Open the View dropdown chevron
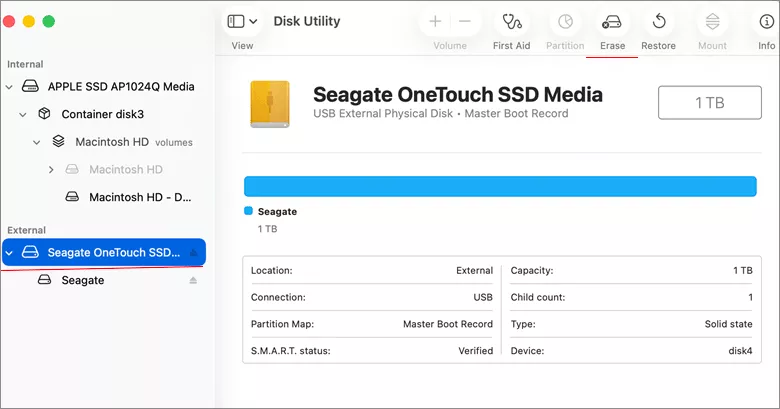 tap(253, 21)
